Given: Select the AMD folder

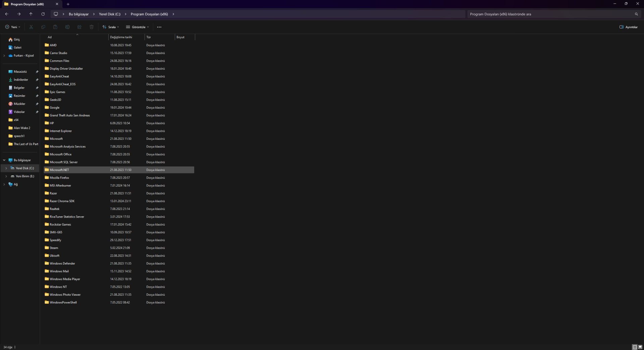Looking at the screenshot, I should click(x=119, y=45).
